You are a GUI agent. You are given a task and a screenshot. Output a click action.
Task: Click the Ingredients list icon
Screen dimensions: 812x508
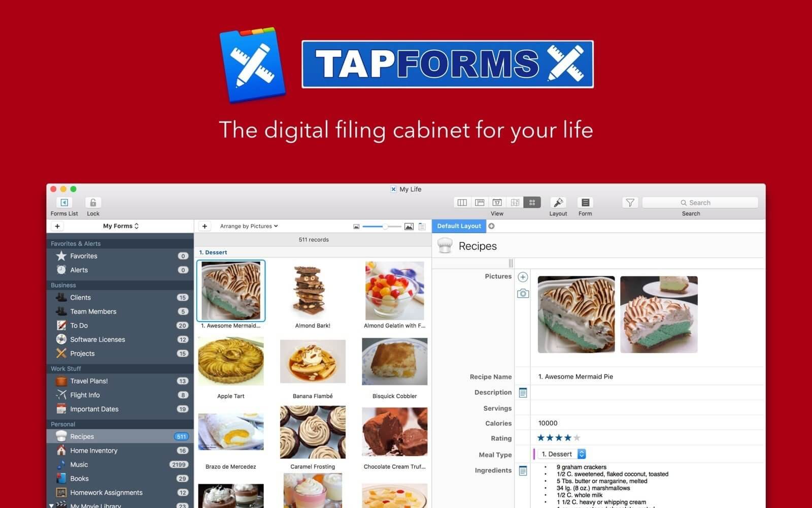pos(523,470)
